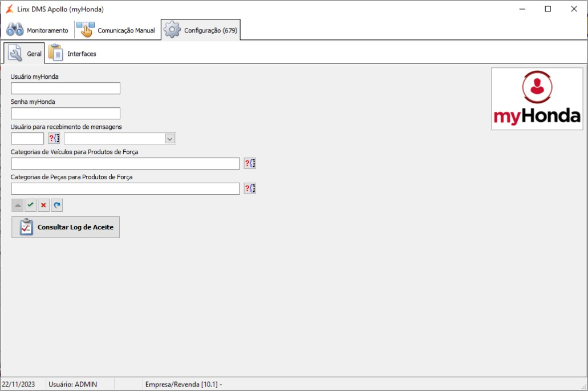588x391 pixels.
Task: Click the Categorias de Peças text field
Action: coord(125,189)
